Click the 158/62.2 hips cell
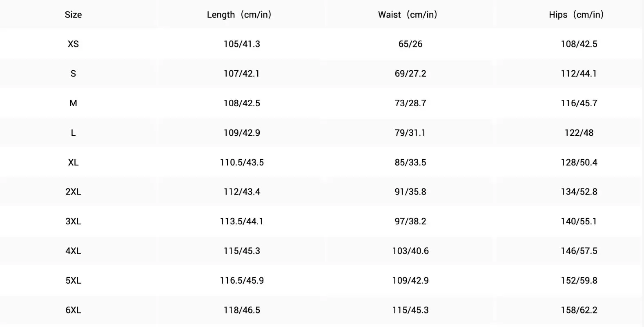 coord(579,310)
